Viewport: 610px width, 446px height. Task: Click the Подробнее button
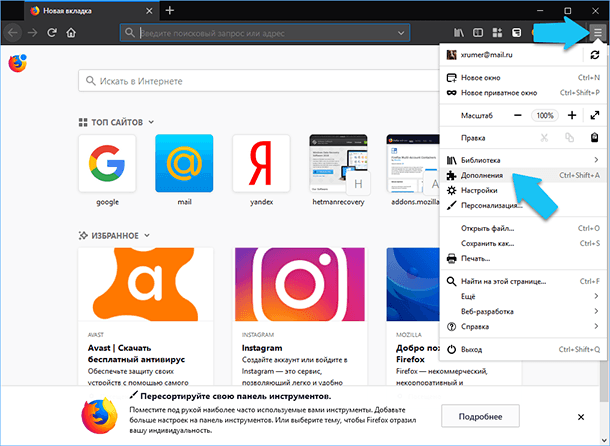[480, 416]
